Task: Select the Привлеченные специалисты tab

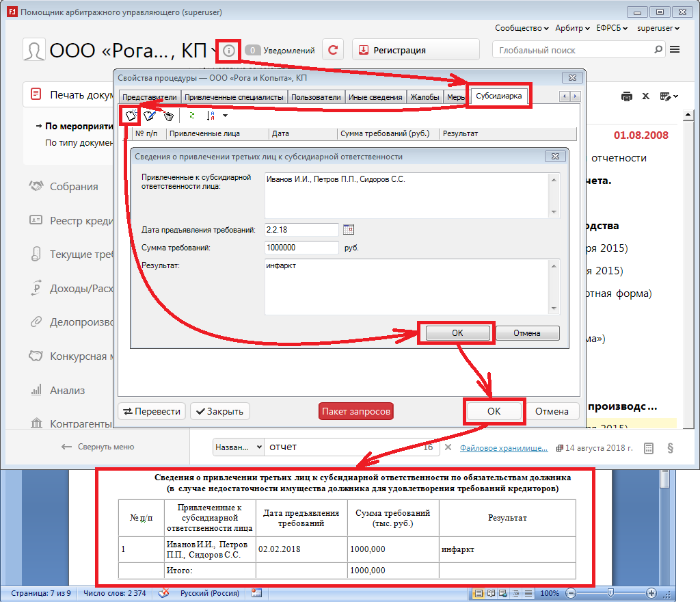Action: click(234, 97)
